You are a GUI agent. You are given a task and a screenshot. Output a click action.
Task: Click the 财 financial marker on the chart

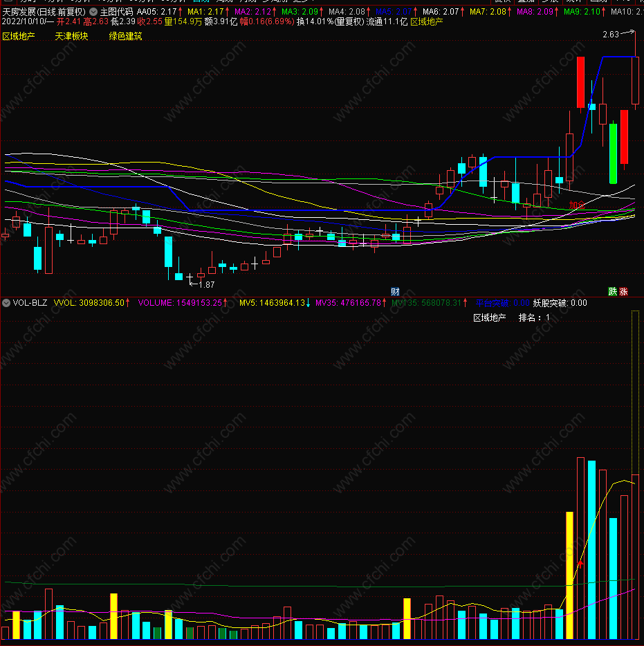click(395, 292)
